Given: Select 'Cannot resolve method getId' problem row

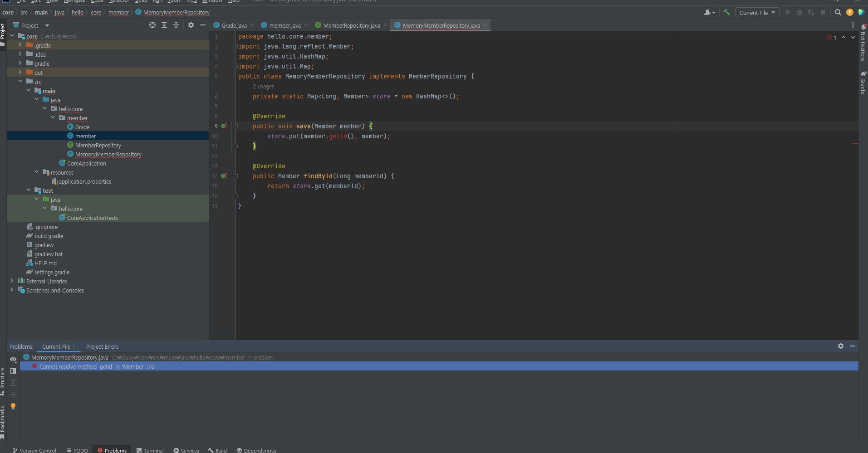Looking at the screenshot, I should [x=439, y=366].
